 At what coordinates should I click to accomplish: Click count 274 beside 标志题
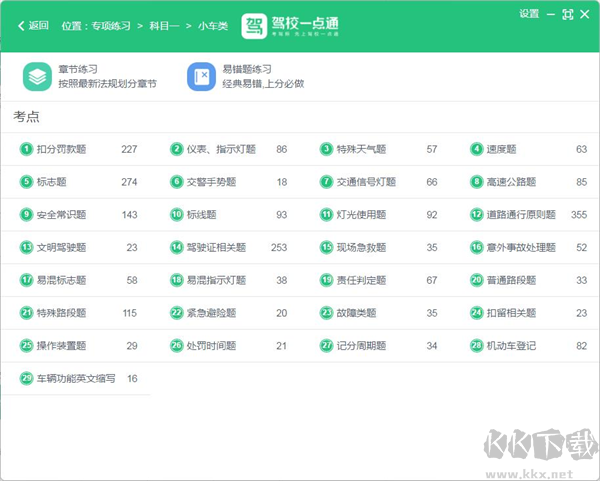click(x=129, y=182)
